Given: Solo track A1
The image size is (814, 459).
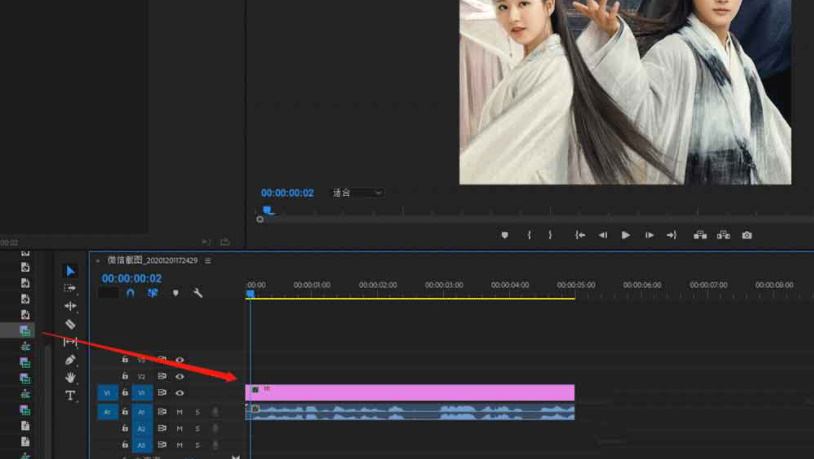Looking at the screenshot, I should pyautogui.click(x=197, y=412).
